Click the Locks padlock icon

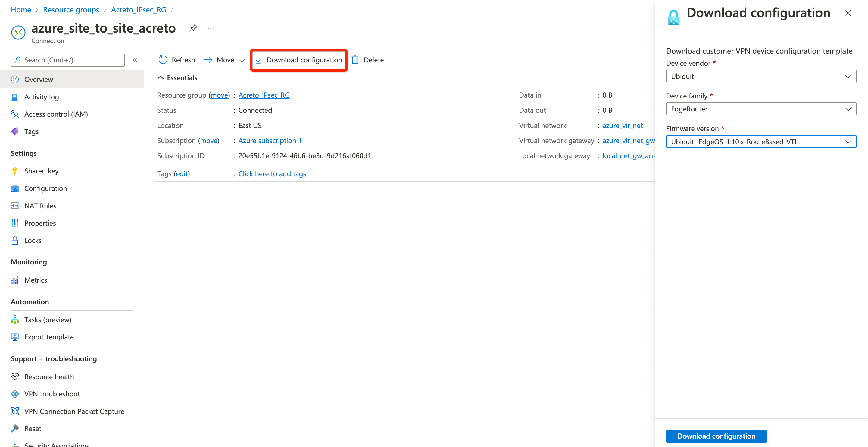tap(15, 240)
